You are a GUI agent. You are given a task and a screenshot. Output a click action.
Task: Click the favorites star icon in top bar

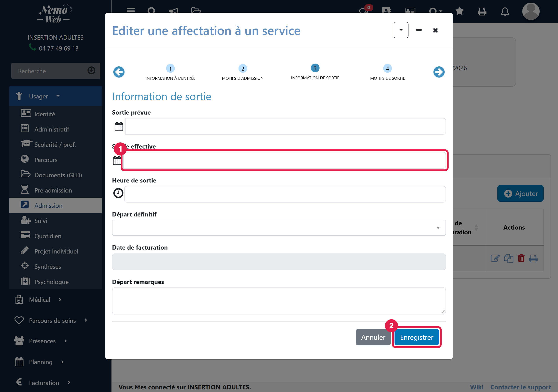[459, 11]
